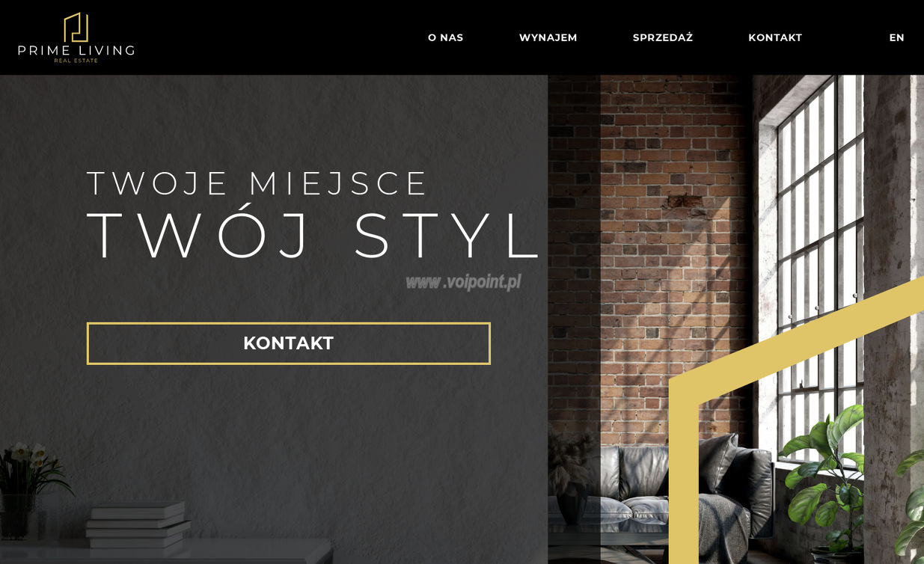The height and width of the screenshot is (564, 924).
Task: Open the O NAS menu item
Action: tap(446, 37)
